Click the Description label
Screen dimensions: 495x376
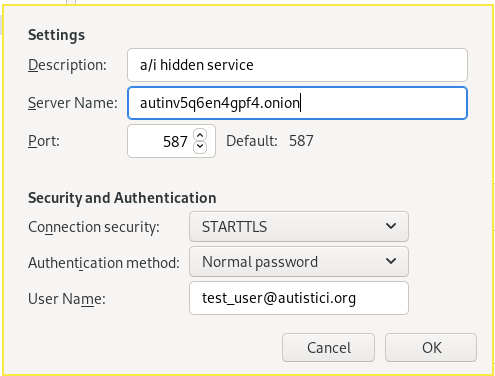pos(67,65)
